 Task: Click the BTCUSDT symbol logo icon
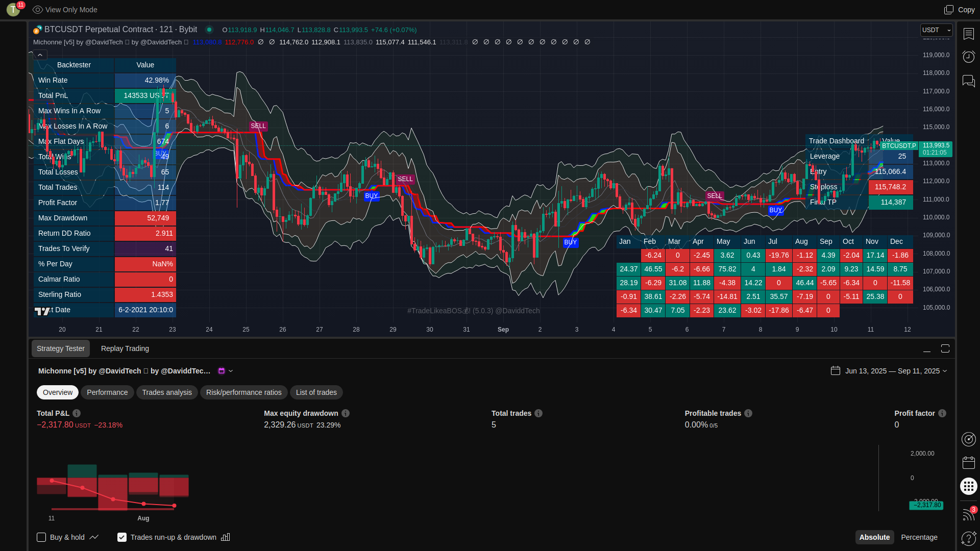pos(37,30)
